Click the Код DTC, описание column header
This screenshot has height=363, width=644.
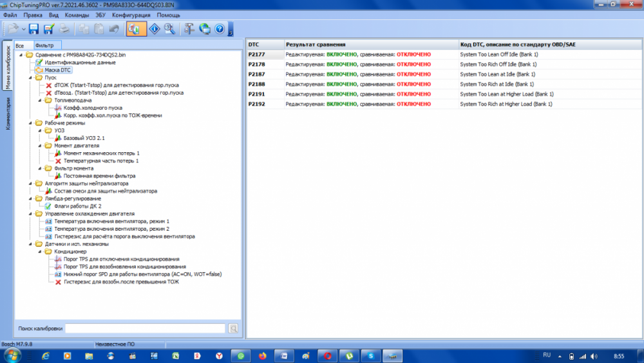coord(550,44)
